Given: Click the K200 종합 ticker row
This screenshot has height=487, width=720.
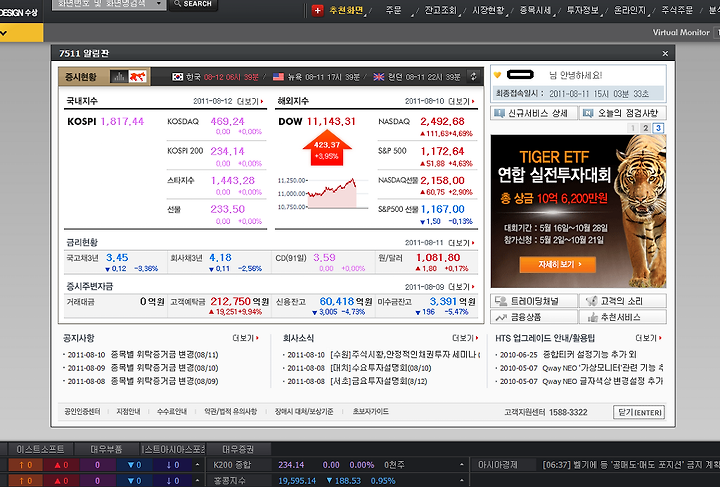Looking at the screenshot, I should (x=338, y=465).
